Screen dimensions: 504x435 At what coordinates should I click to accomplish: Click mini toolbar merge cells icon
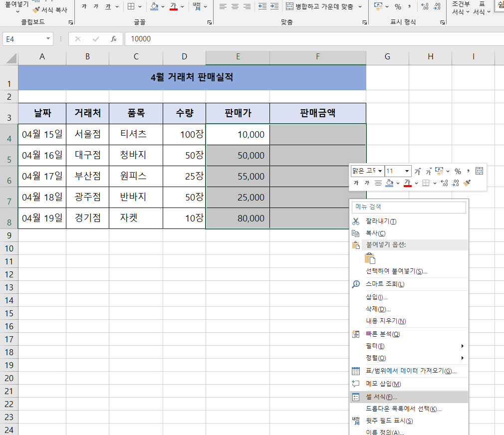tap(479, 171)
